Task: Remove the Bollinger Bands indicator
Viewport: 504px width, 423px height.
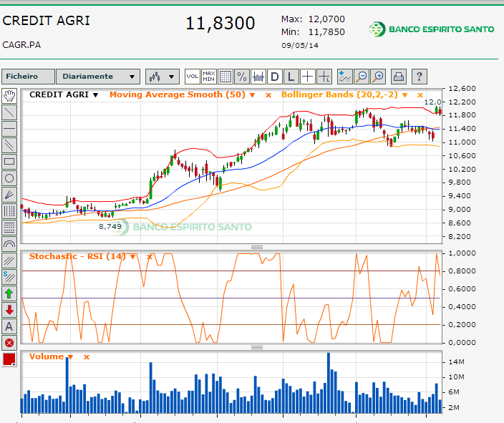Action: (420, 95)
